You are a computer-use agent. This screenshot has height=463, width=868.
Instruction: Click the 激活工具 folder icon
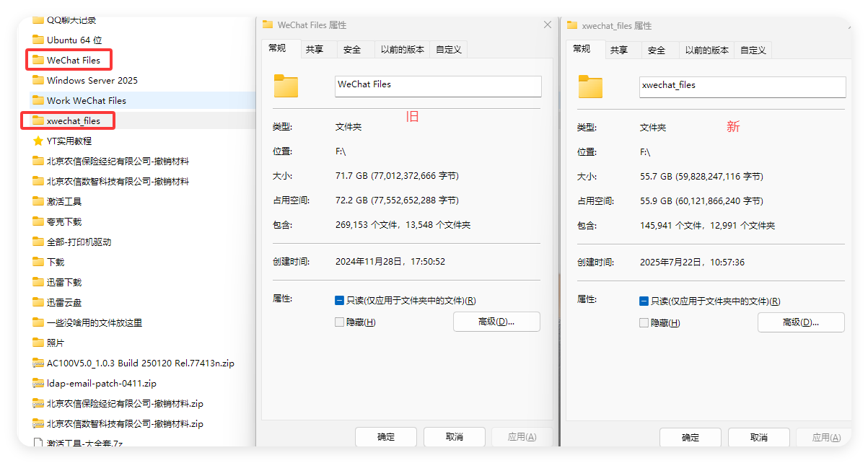point(38,201)
